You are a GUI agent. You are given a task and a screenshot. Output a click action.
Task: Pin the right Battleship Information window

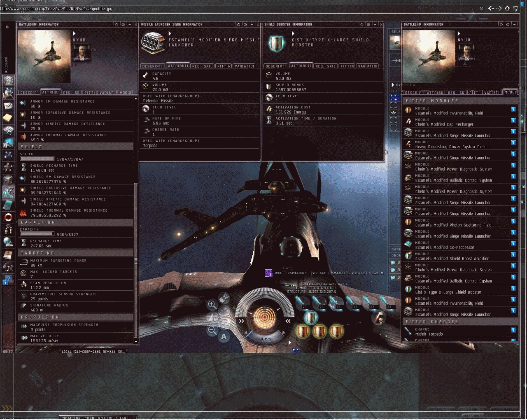pos(508,25)
